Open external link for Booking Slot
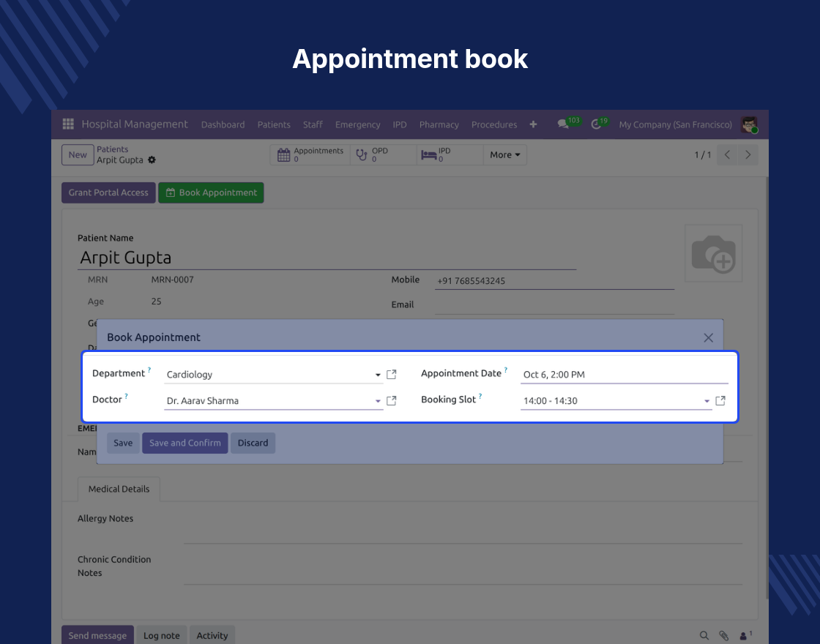 [720, 400]
